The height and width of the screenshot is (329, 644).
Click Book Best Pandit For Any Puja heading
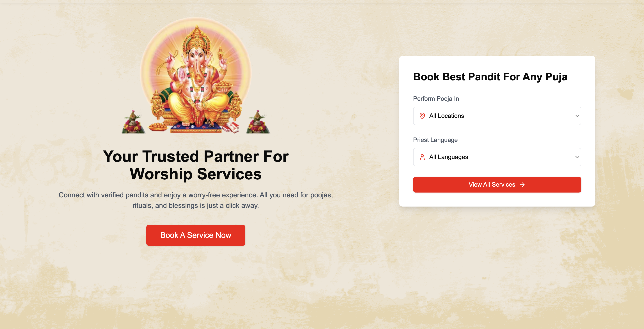tap(490, 77)
